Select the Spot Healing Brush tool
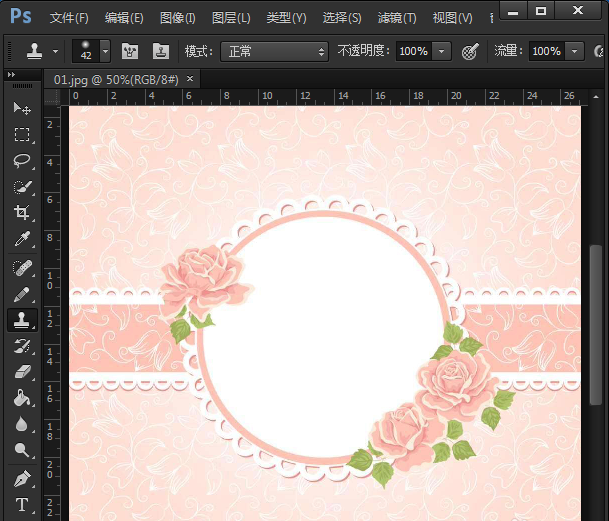 (x=22, y=267)
